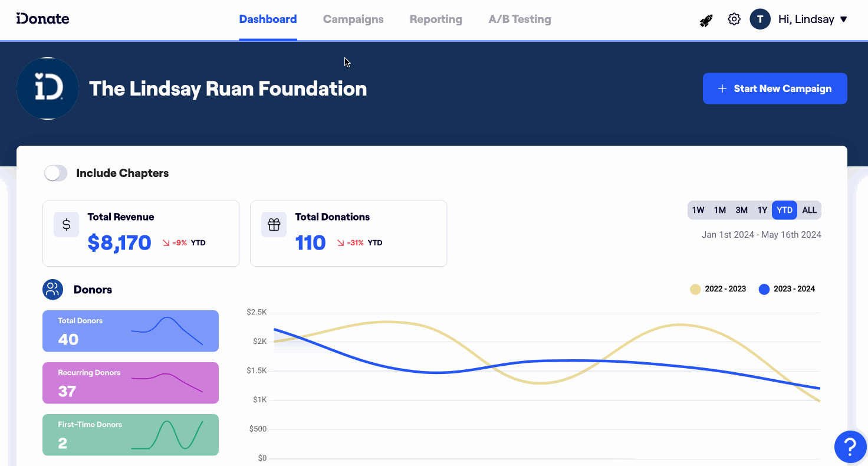Open the Reporting tab
Image resolution: width=868 pixels, height=466 pixels.
click(436, 19)
